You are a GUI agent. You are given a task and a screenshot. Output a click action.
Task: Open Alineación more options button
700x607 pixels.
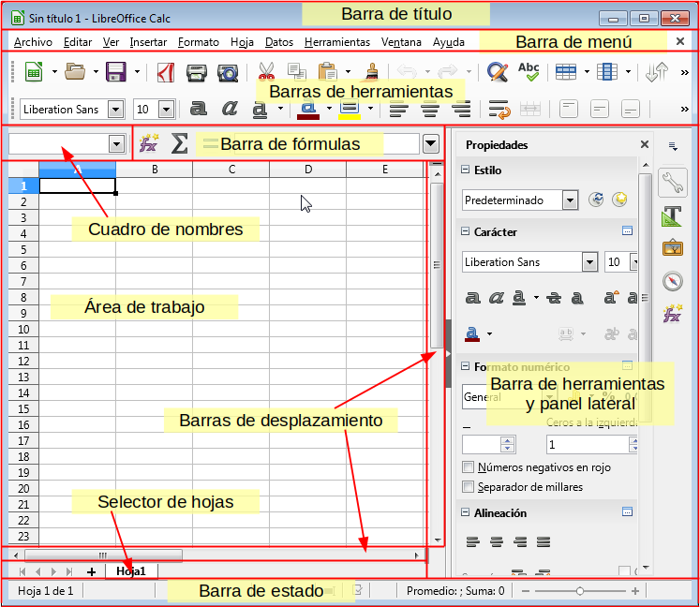627,512
